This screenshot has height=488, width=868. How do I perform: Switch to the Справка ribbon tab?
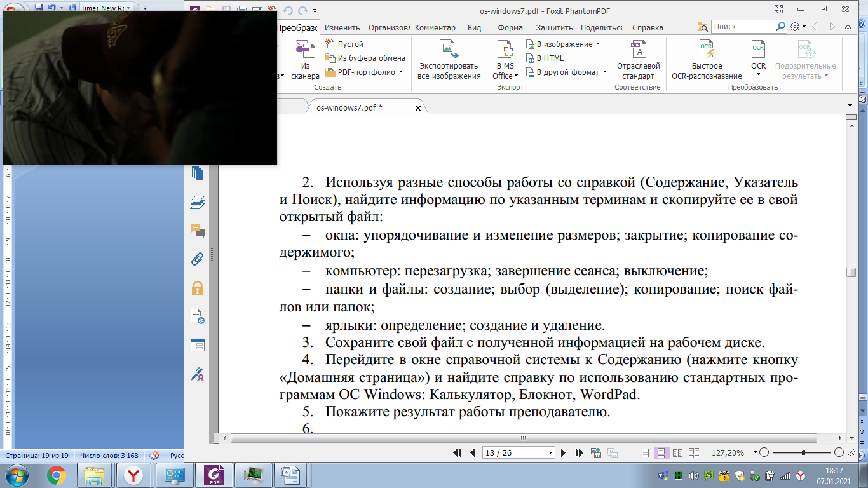tap(648, 27)
